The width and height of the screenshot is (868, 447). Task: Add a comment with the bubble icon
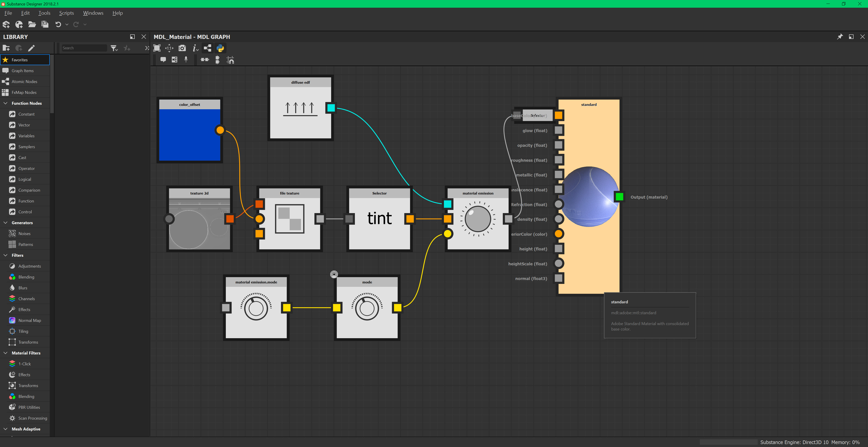[x=163, y=60]
